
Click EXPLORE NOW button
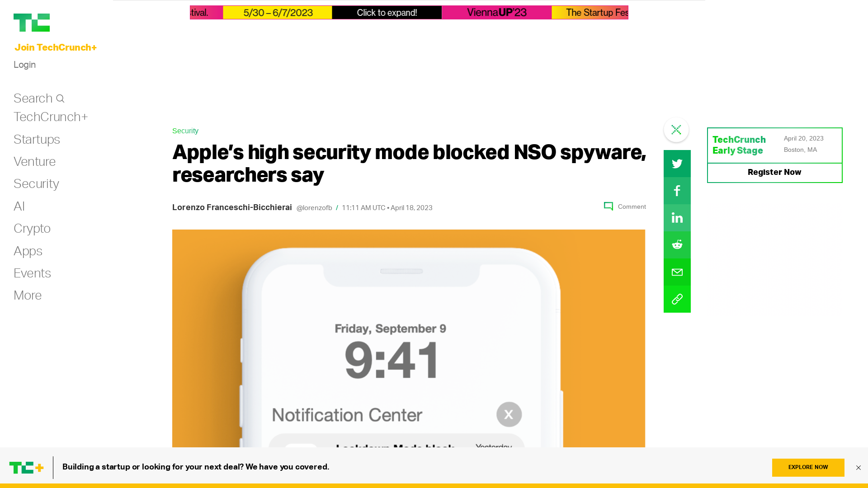(x=808, y=467)
